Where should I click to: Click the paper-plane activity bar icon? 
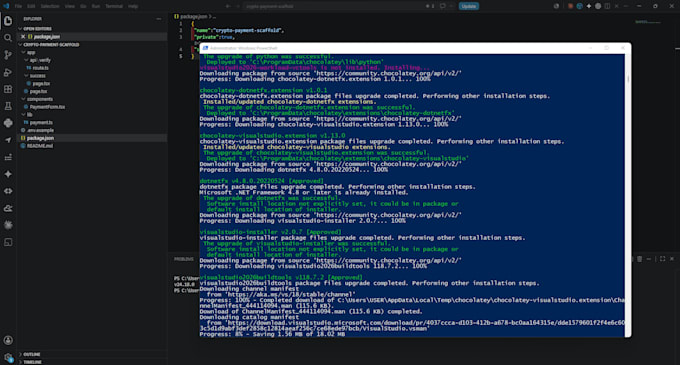8,140
